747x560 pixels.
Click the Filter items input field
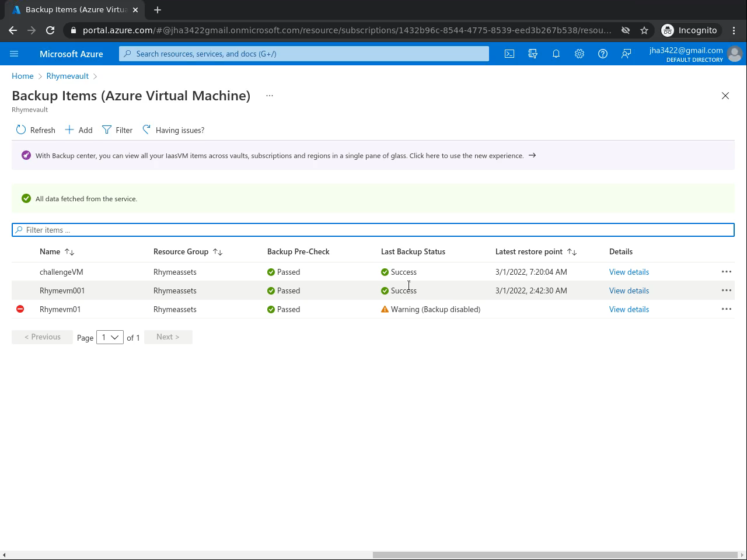(373, 230)
